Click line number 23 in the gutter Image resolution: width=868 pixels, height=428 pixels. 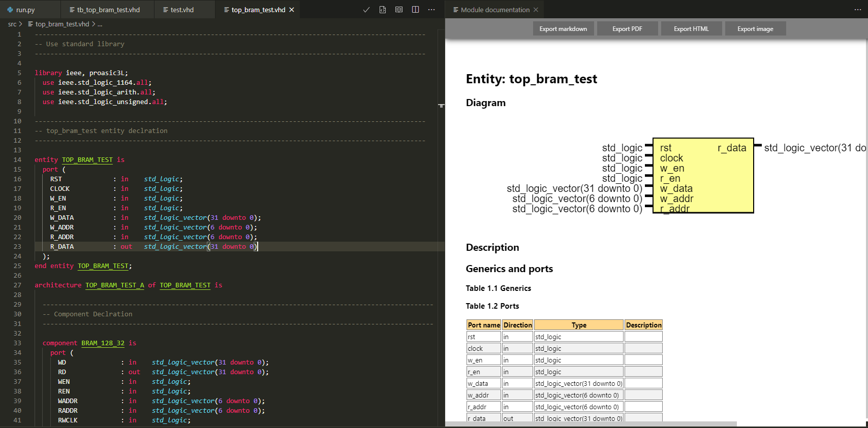coord(17,247)
